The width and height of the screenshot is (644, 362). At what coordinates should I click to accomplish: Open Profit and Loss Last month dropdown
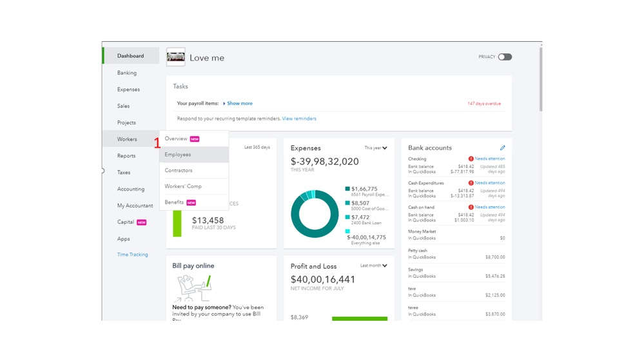374,265
